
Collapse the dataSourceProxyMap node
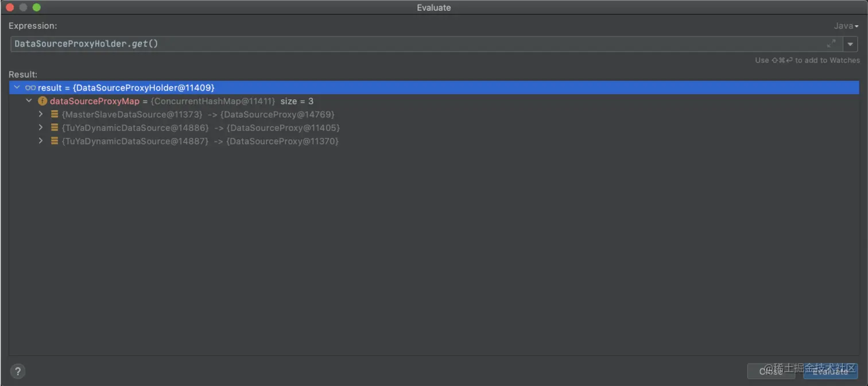[29, 101]
